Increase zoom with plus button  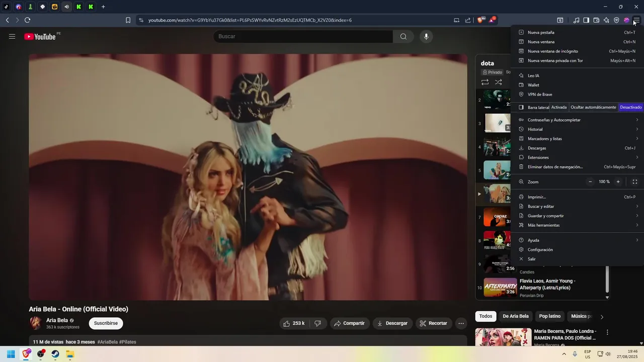pyautogui.click(x=618, y=182)
